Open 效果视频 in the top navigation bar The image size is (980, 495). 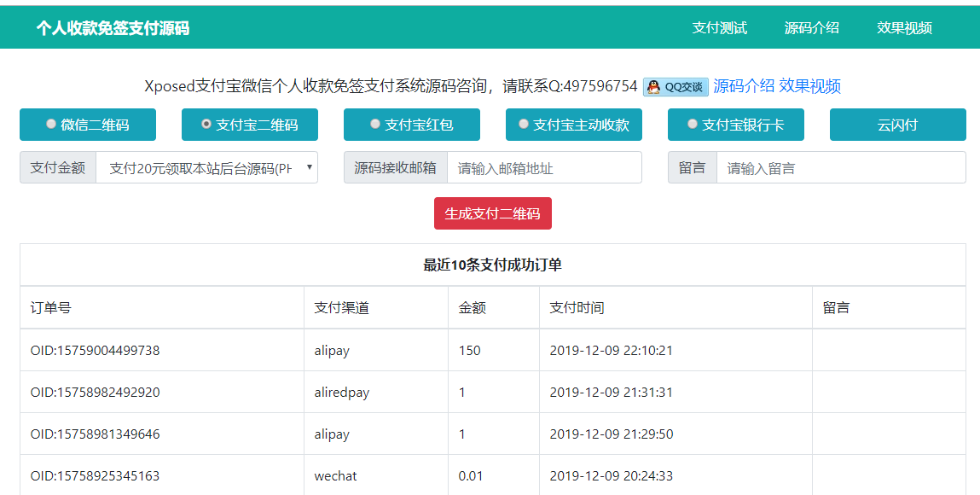[x=904, y=27]
